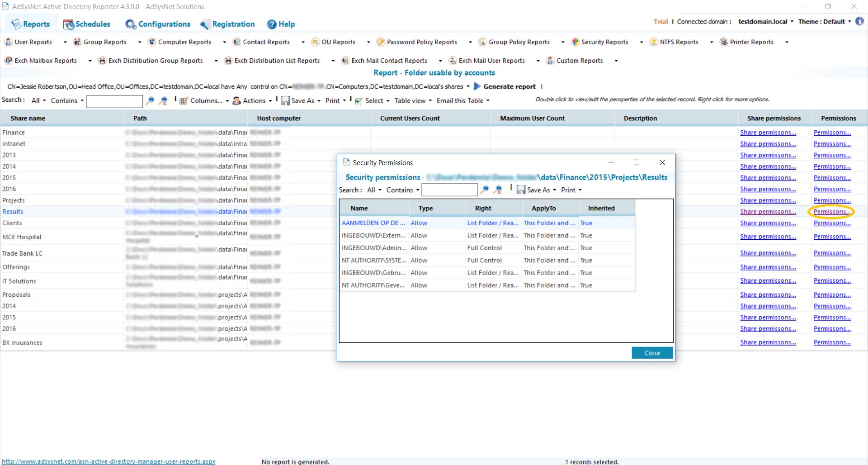This screenshot has height=465, width=868.
Task: Open the Schedules tab
Action: click(x=87, y=24)
